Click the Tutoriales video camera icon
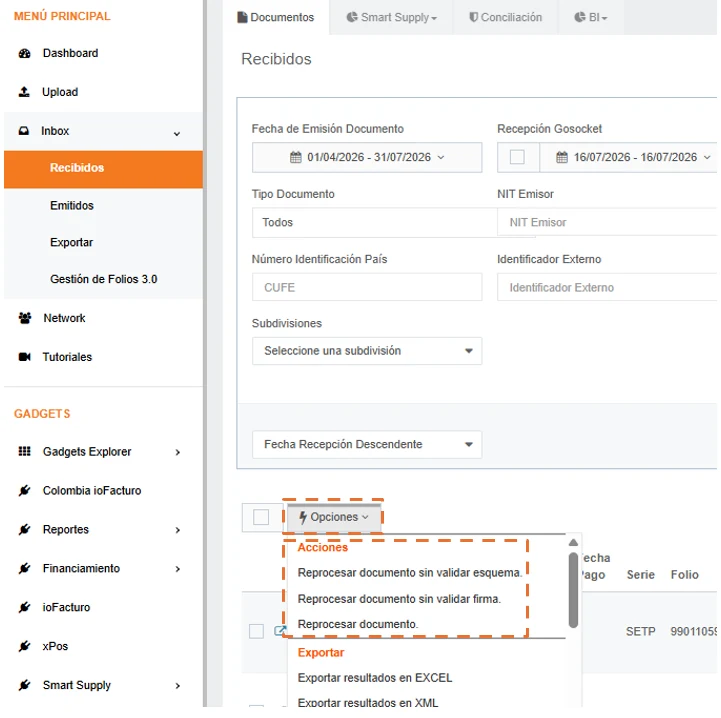Screen dimensions: 721x718 [x=24, y=357]
